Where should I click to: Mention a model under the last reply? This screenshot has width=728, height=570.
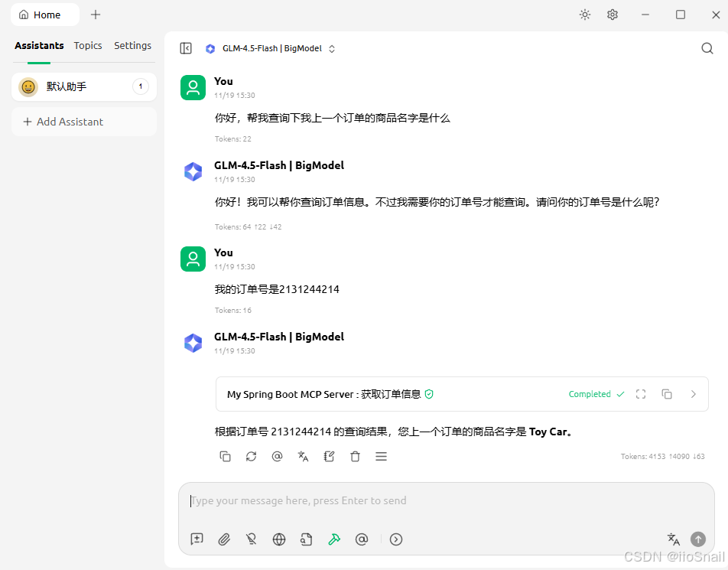click(277, 457)
